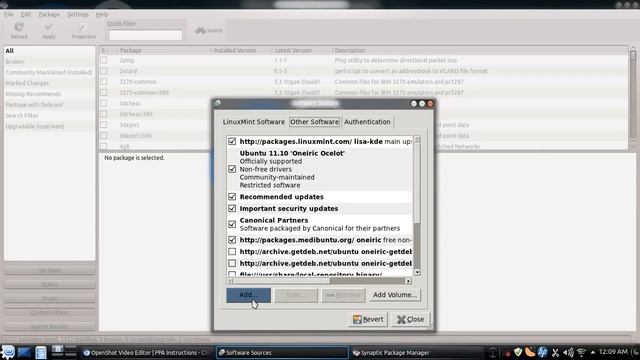This screenshot has height=360, width=640.
Task: Click the Search binoculars icon in Synaptic
Action: [x=200, y=30]
